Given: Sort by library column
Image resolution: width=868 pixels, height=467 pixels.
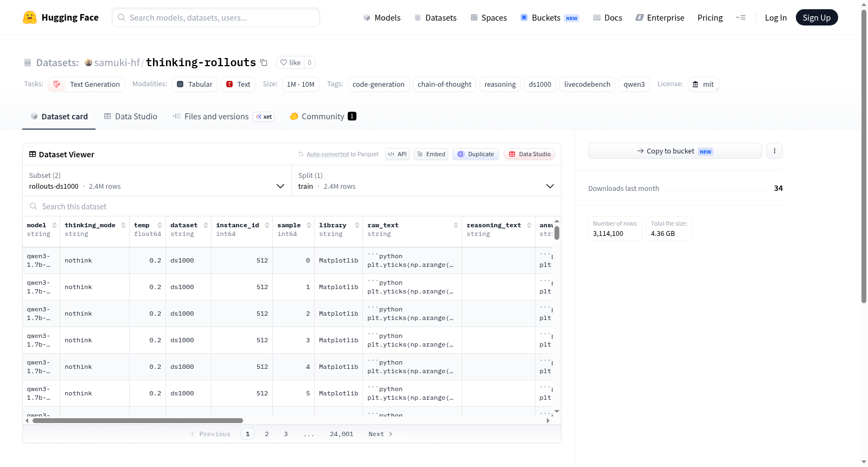Looking at the screenshot, I should 357,225.
